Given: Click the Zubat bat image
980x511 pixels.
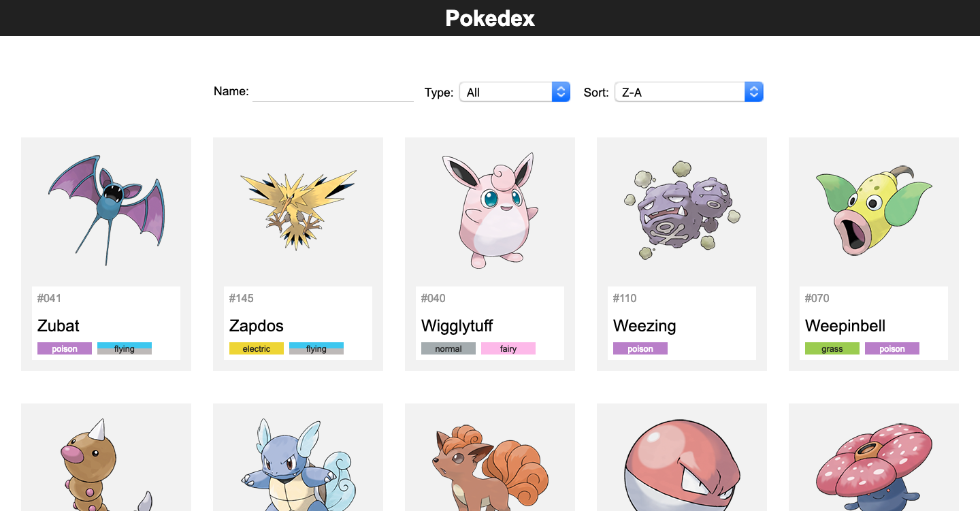Looking at the screenshot, I should point(106,210).
